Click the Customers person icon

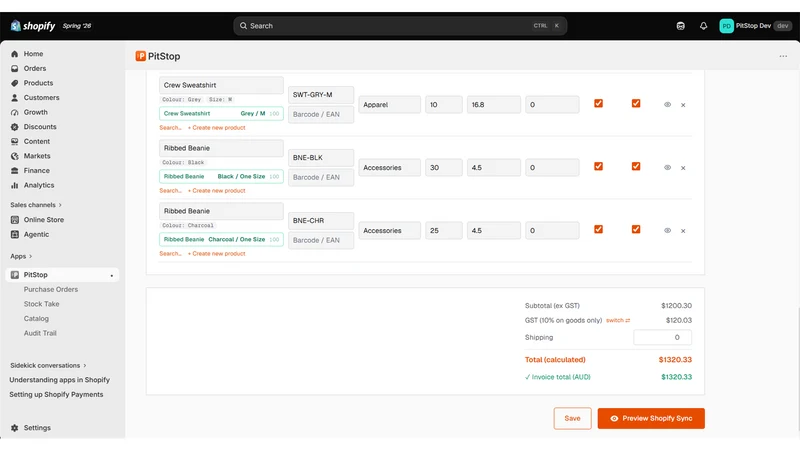click(14, 97)
